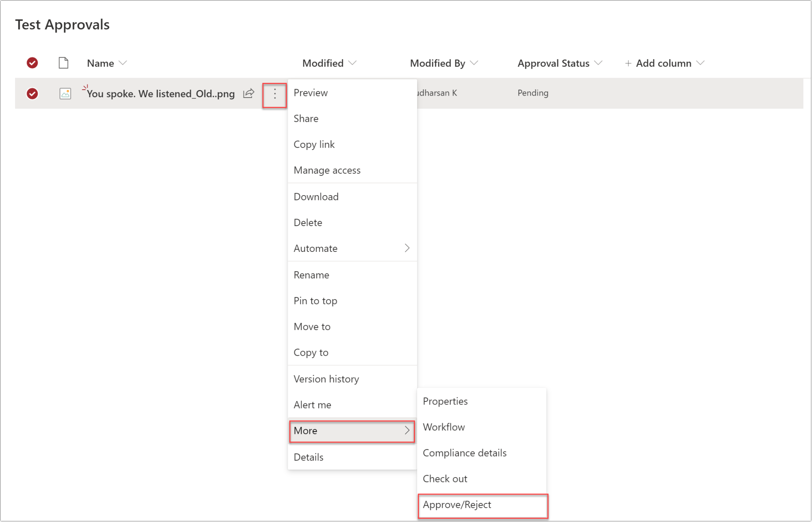This screenshot has height=522, width=812.
Task: Click the image thumbnail icon for the file
Action: 65,93
